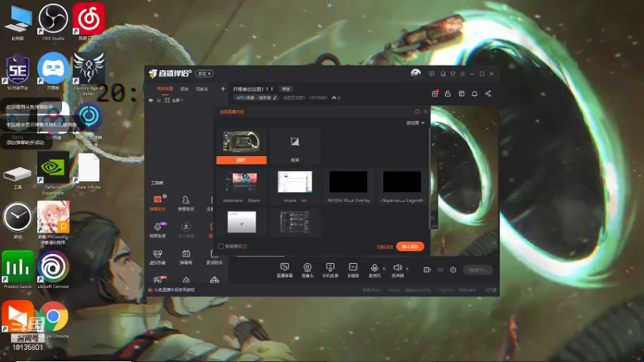Switch to the third scene tab
This screenshot has width=644, height=362.
click(x=202, y=88)
